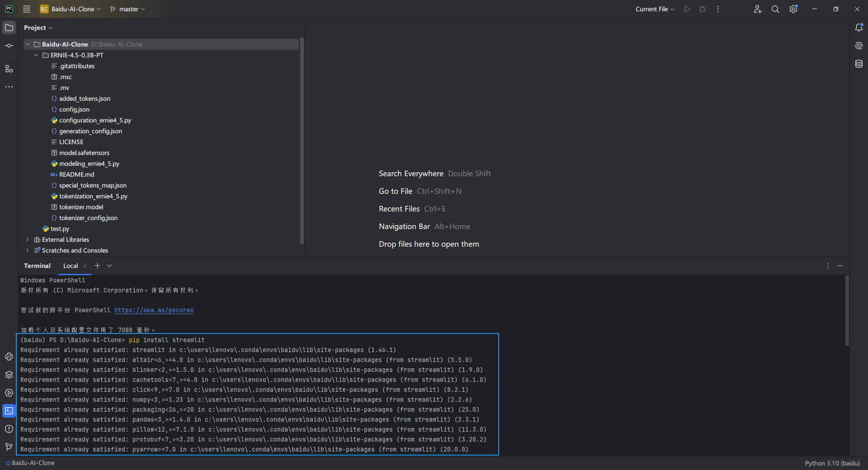
Task: Open terminal panel options menu
Action: click(828, 266)
